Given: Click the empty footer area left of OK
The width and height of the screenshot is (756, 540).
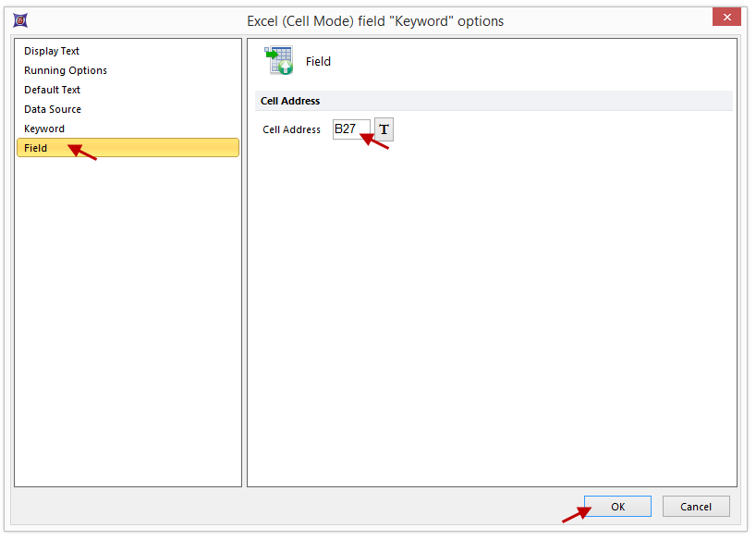Looking at the screenshot, I should [x=277, y=507].
